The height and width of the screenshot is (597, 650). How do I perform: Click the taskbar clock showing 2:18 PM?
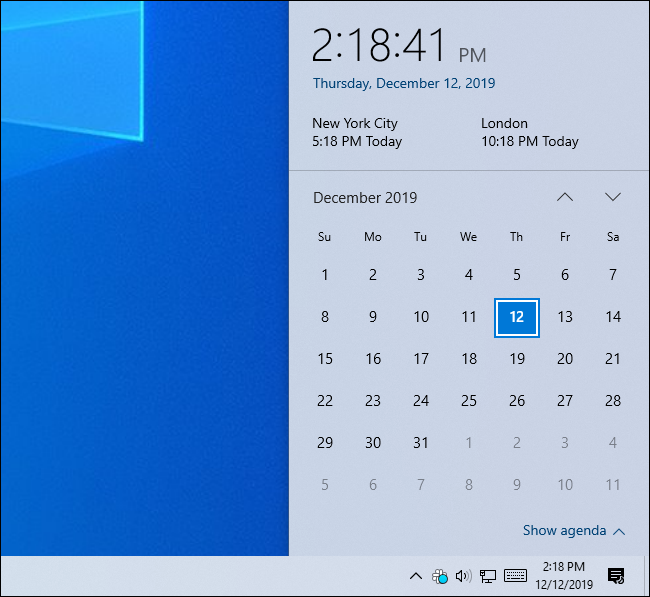tap(564, 575)
